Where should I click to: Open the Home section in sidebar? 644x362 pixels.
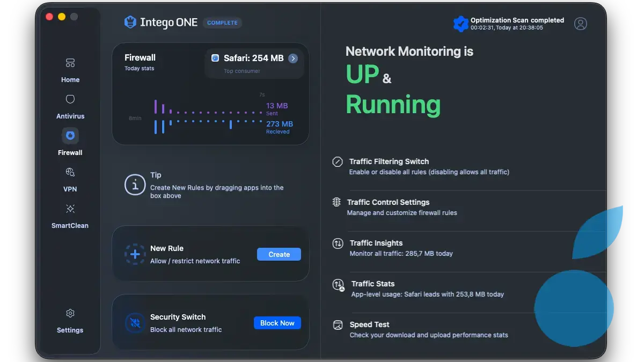coord(70,70)
